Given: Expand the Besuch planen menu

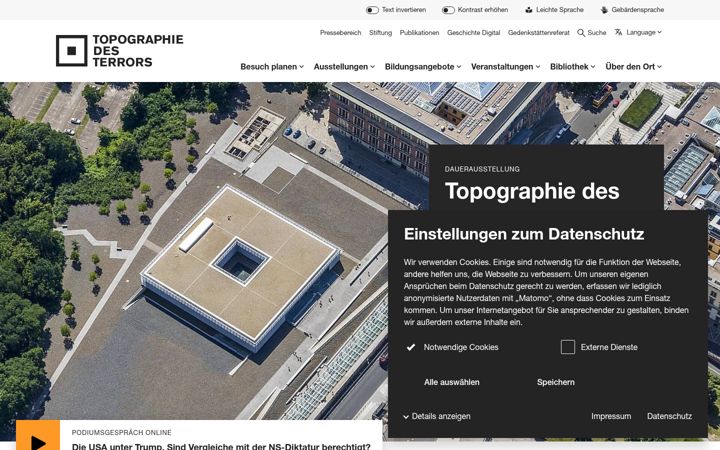Looking at the screenshot, I should [x=272, y=67].
